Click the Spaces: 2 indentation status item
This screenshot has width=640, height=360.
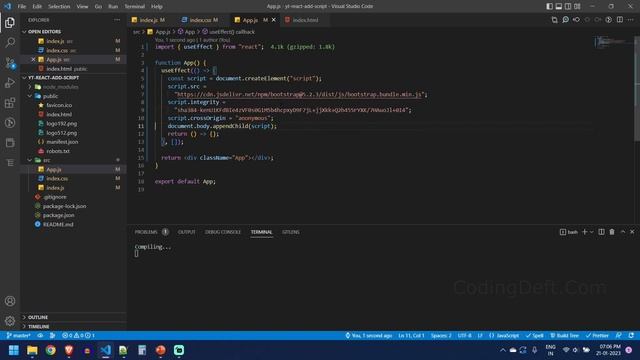coord(441,336)
